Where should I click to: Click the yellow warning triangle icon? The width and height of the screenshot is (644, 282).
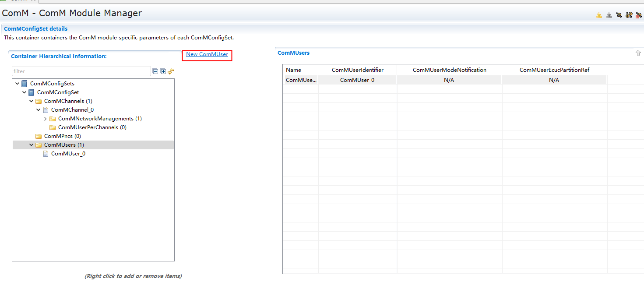(599, 15)
